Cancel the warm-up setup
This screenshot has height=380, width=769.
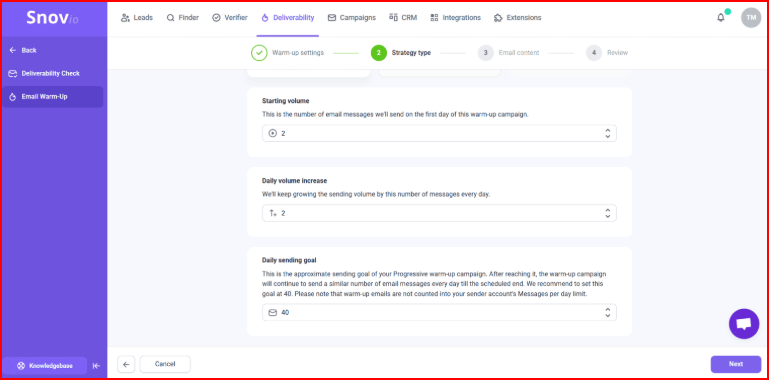(165, 364)
